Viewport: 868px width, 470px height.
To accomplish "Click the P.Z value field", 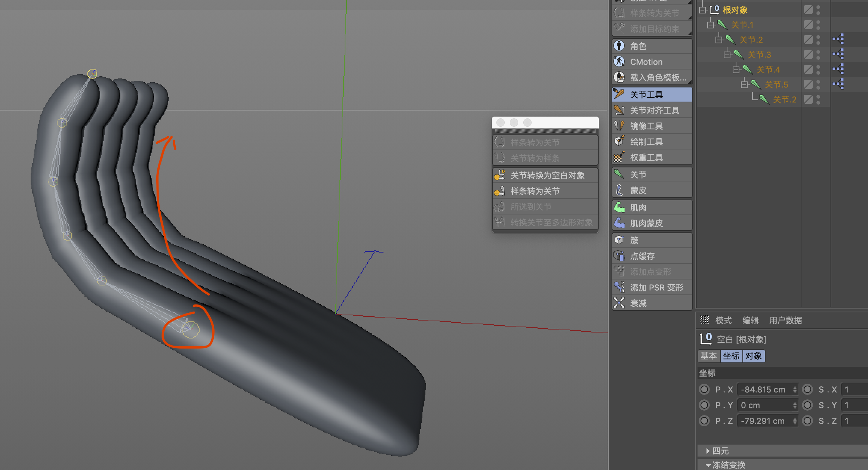I will pos(763,421).
